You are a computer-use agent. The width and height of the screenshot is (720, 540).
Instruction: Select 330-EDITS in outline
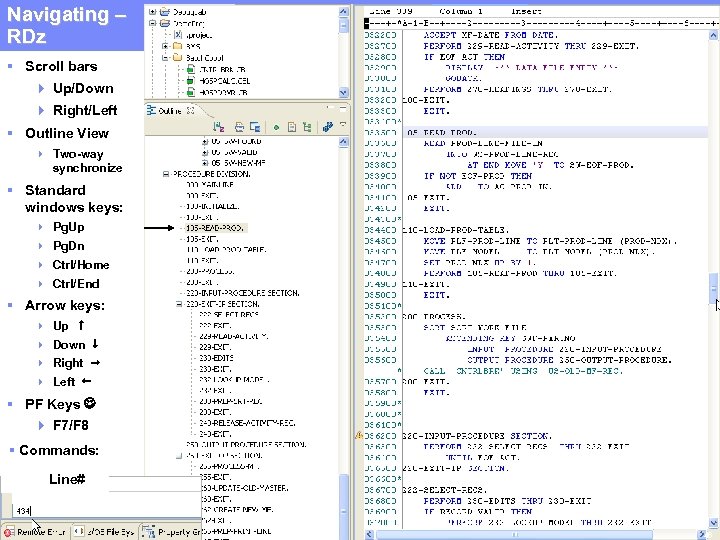[x=216, y=358]
